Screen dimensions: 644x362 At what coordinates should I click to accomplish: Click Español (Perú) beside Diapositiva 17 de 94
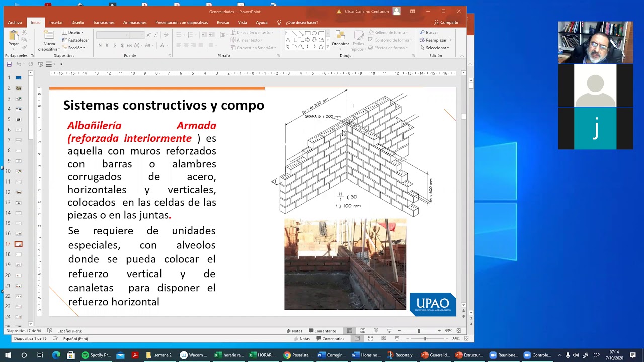[x=69, y=331]
